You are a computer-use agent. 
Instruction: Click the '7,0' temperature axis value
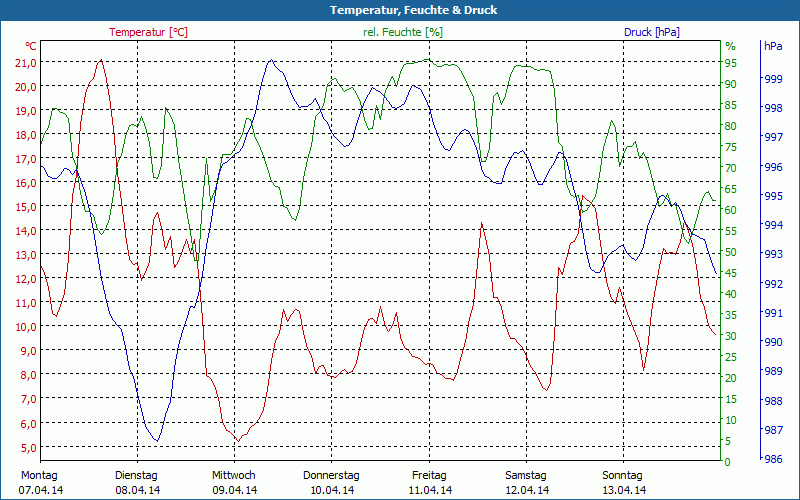[29, 399]
